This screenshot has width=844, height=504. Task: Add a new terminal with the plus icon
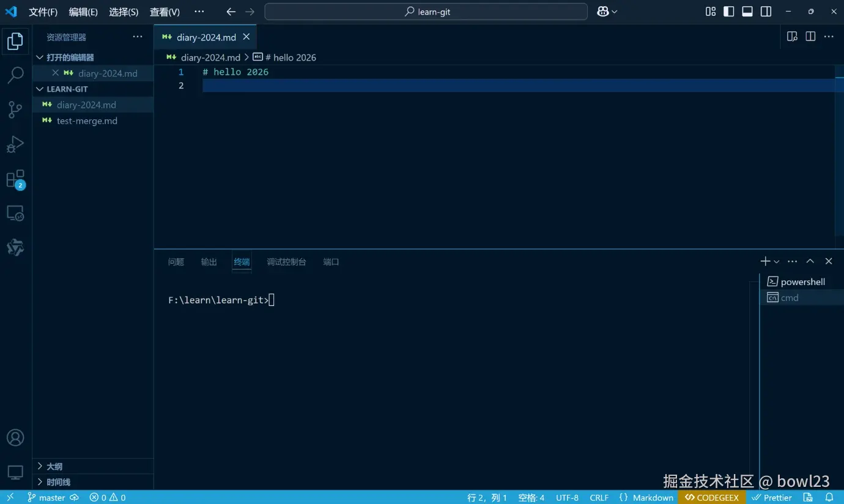pos(765,261)
